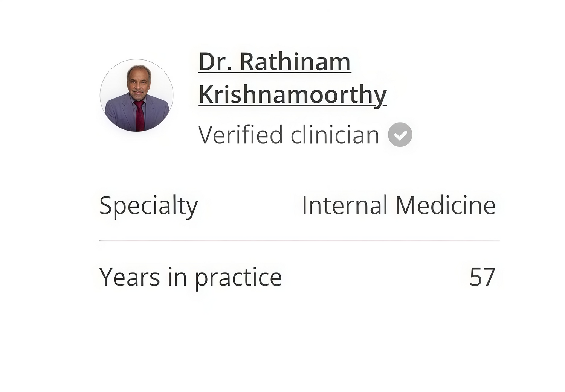Image resolution: width=565 pixels, height=392 pixels.
Task: Select the "Verified clinician" text
Action: (288, 135)
